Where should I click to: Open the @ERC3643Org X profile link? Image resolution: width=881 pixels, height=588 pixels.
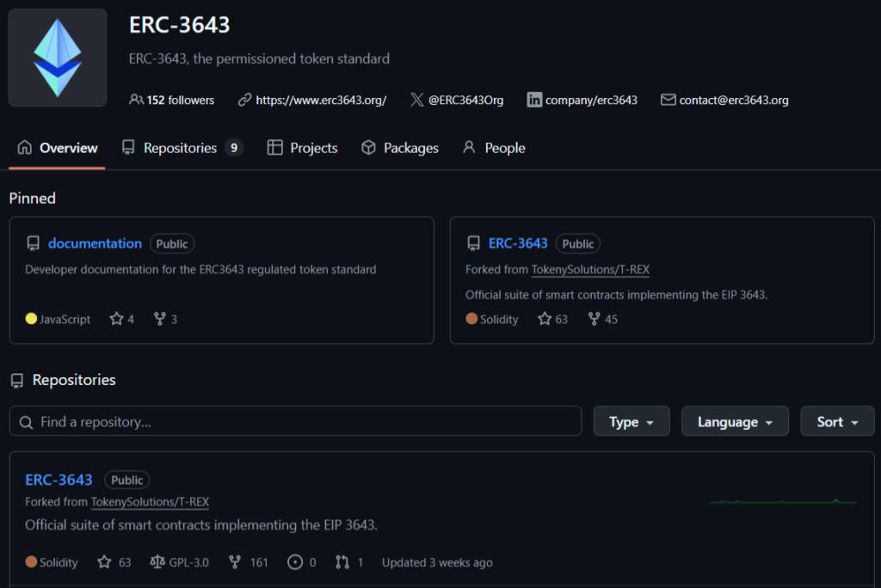coord(465,100)
